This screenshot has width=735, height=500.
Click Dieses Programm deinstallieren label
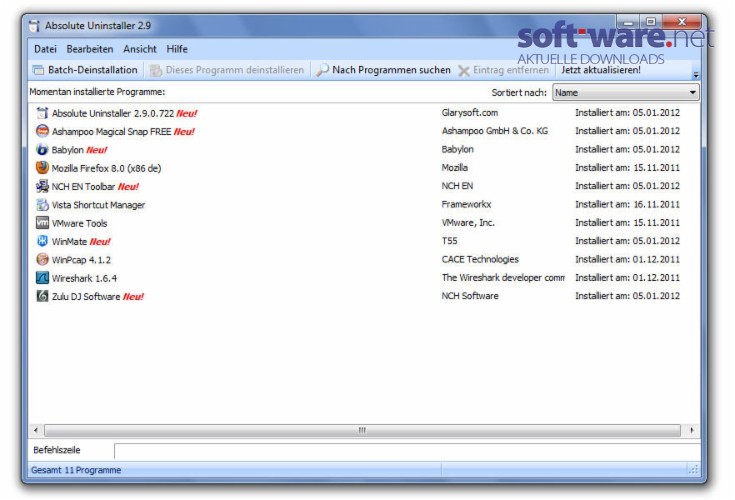pos(234,70)
